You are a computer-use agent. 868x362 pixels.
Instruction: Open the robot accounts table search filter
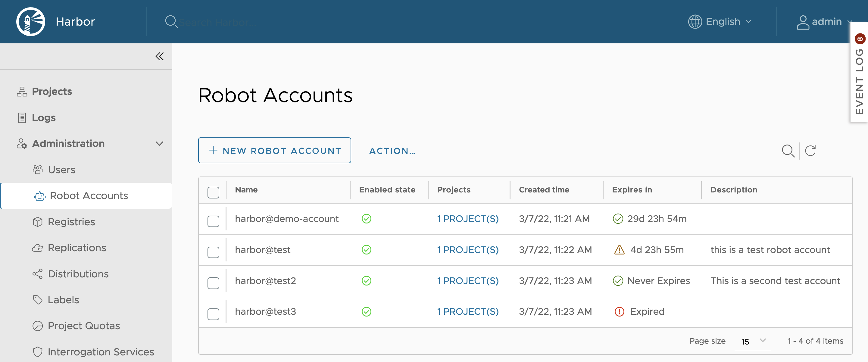click(788, 151)
